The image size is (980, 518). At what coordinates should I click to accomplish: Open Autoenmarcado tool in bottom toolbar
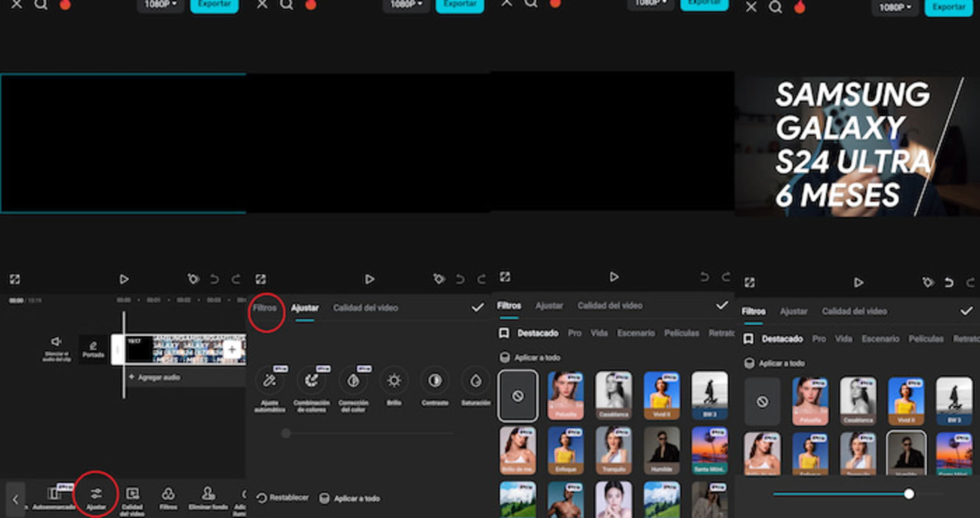point(54,498)
